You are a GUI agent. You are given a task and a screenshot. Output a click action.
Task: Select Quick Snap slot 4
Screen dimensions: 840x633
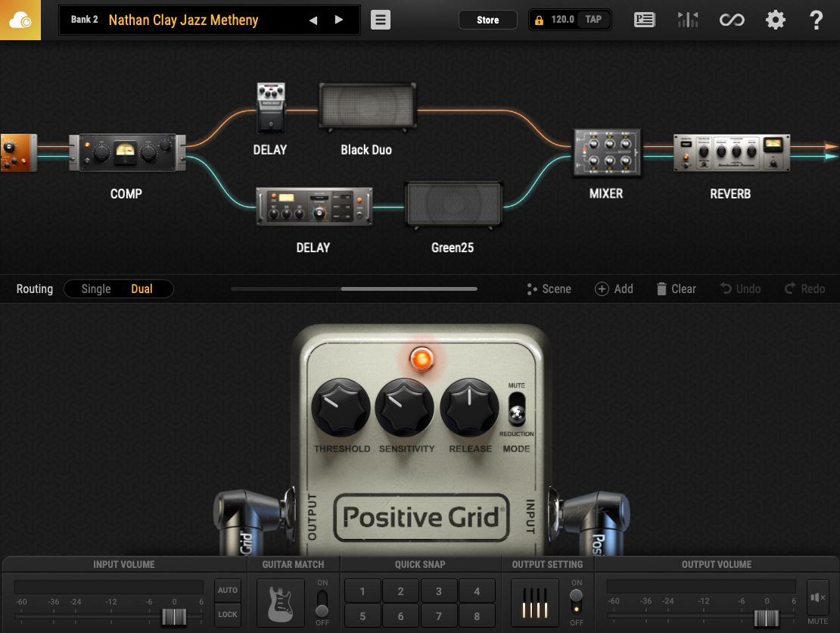point(477,591)
